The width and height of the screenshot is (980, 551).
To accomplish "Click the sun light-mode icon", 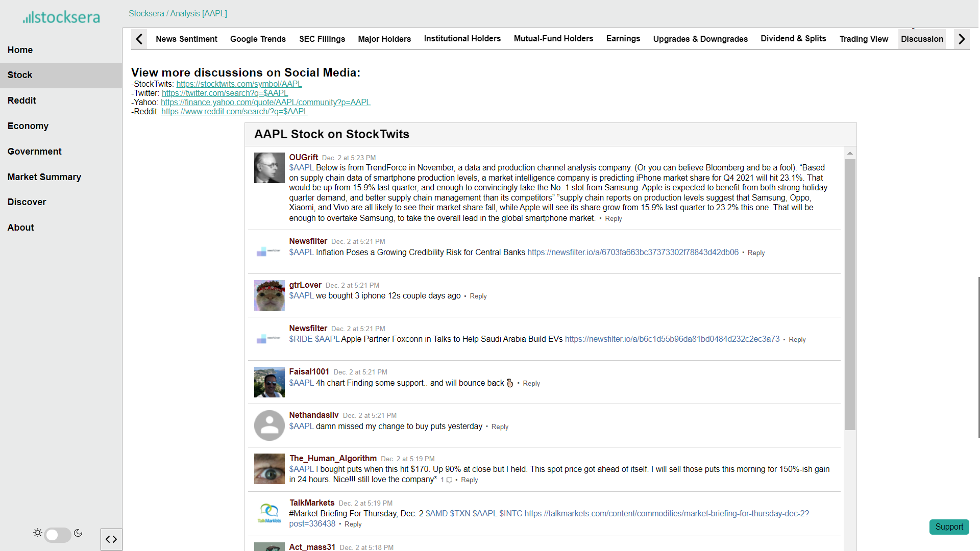I will (x=38, y=533).
